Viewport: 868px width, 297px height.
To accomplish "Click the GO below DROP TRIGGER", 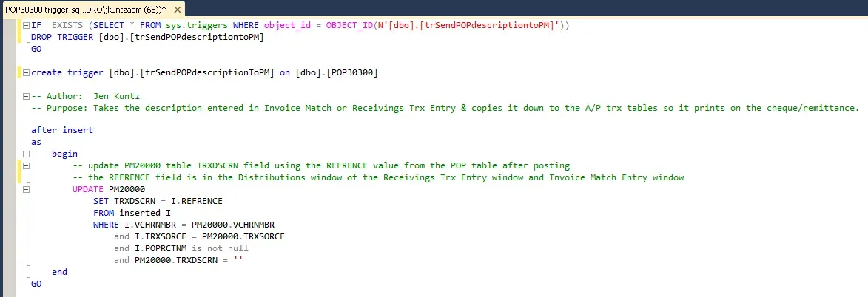I will (x=36, y=49).
